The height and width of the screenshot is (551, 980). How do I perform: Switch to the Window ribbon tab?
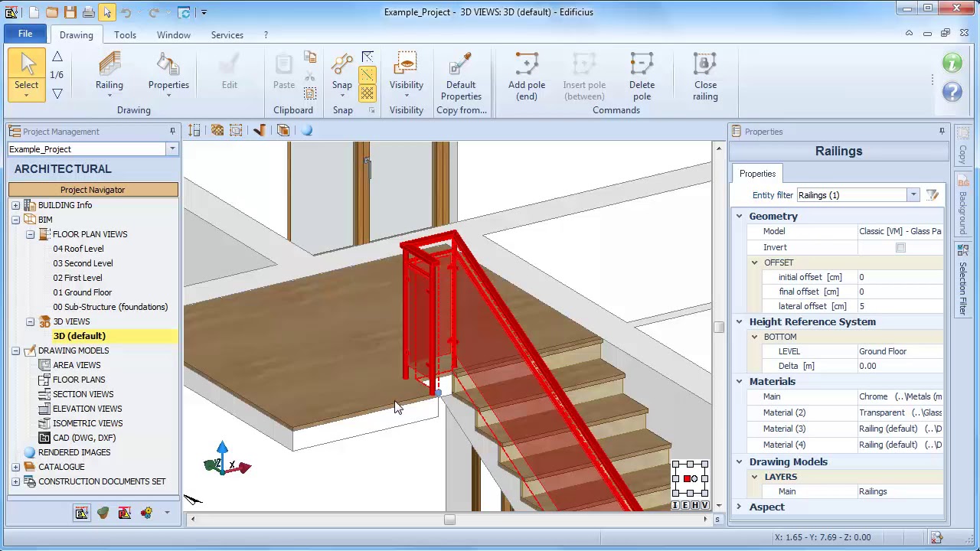(x=174, y=35)
